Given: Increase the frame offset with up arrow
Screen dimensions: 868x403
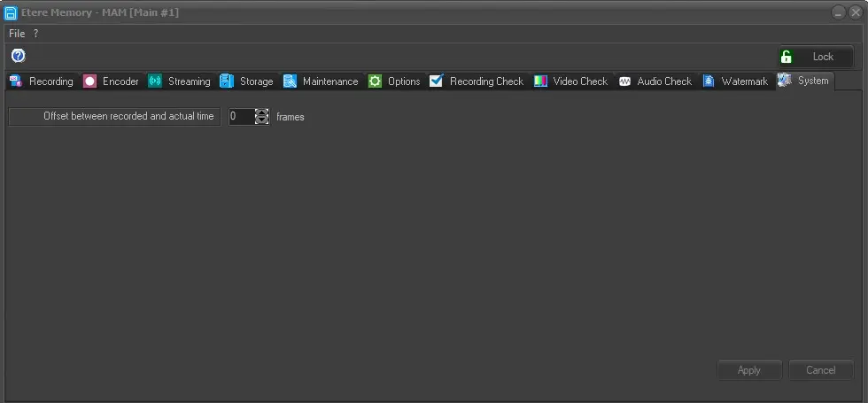Looking at the screenshot, I should click(x=261, y=112).
